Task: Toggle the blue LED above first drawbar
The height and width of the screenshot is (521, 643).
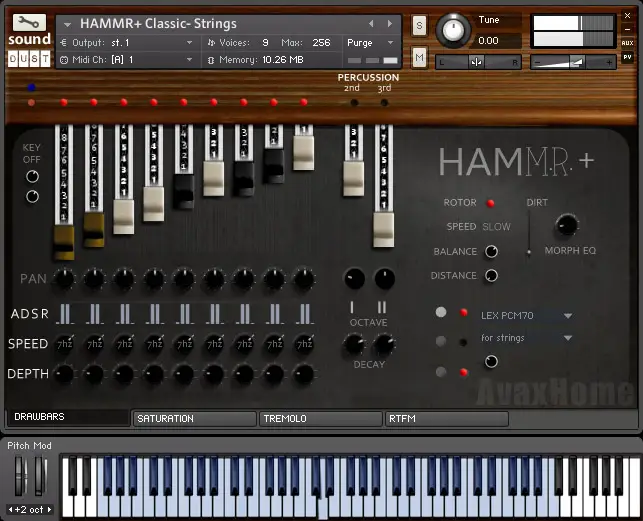Action: 32,87
